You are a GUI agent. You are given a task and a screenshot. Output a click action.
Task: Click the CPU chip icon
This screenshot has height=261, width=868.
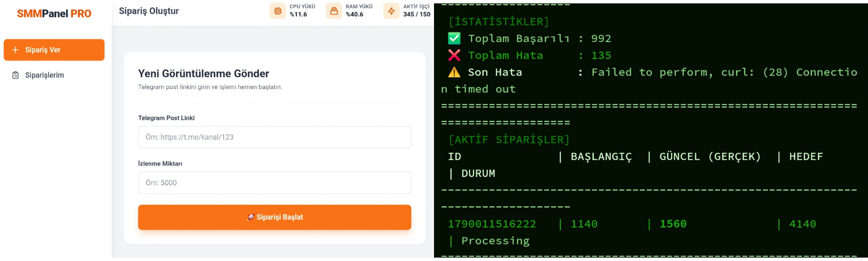(278, 11)
